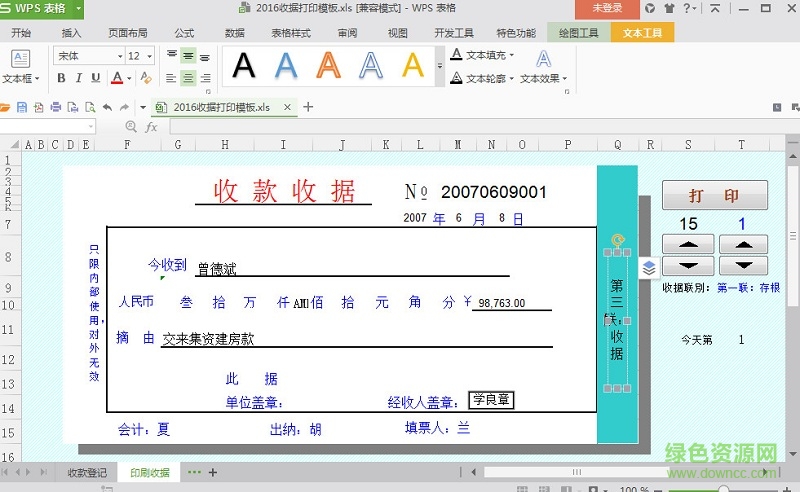The image size is (800, 492).
Task: Align text right
Action: click(x=205, y=78)
